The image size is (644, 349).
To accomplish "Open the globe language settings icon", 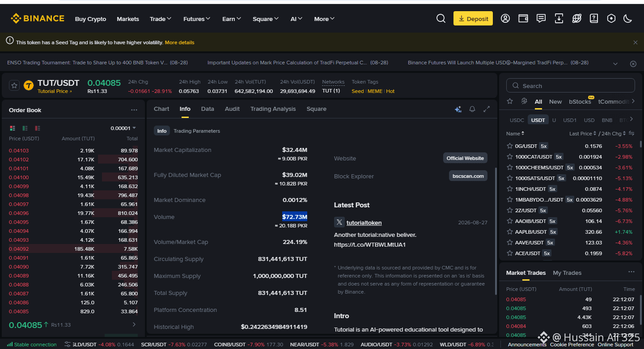I will pos(577,18).
